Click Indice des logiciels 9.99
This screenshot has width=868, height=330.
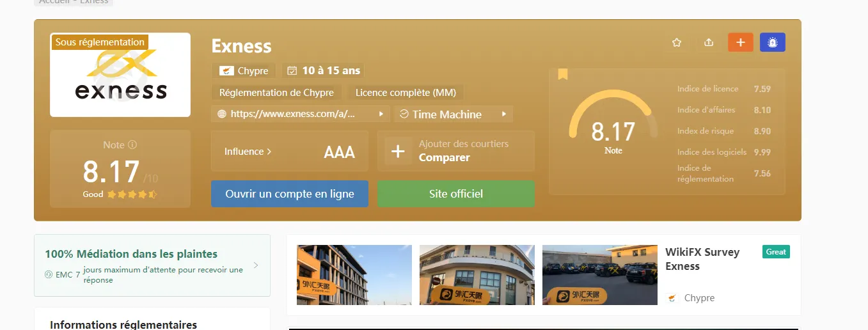724,152
